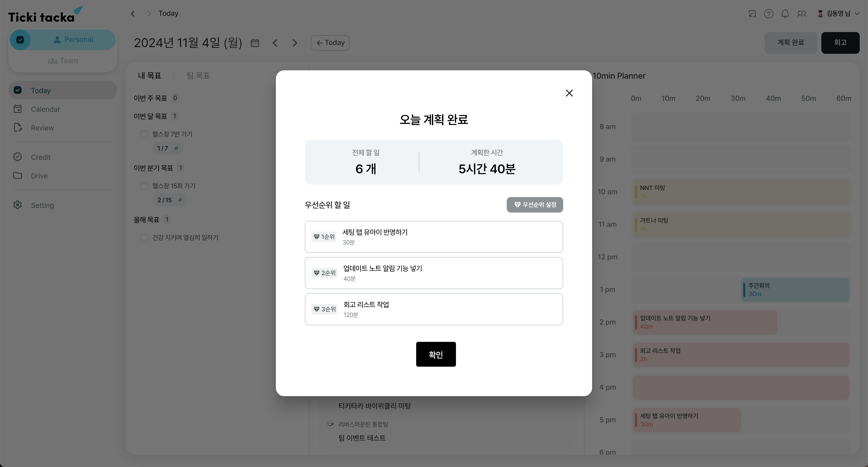Open Drive folder in sidebar

18,176
